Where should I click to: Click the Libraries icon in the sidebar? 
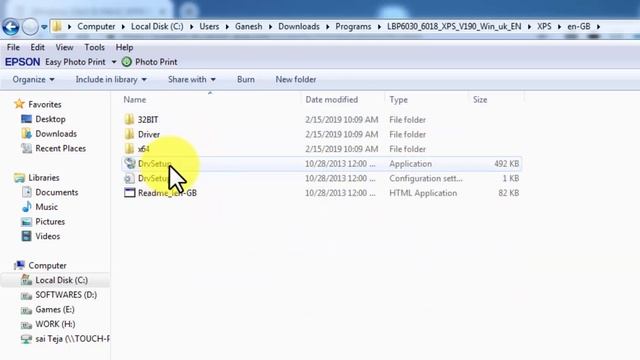(19, 178)
